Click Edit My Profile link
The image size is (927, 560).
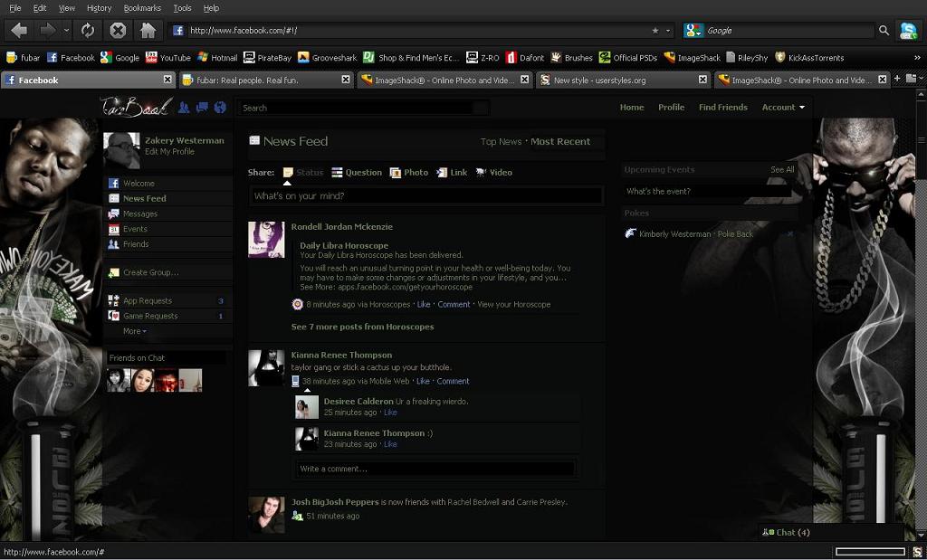[x=169, y=152]
